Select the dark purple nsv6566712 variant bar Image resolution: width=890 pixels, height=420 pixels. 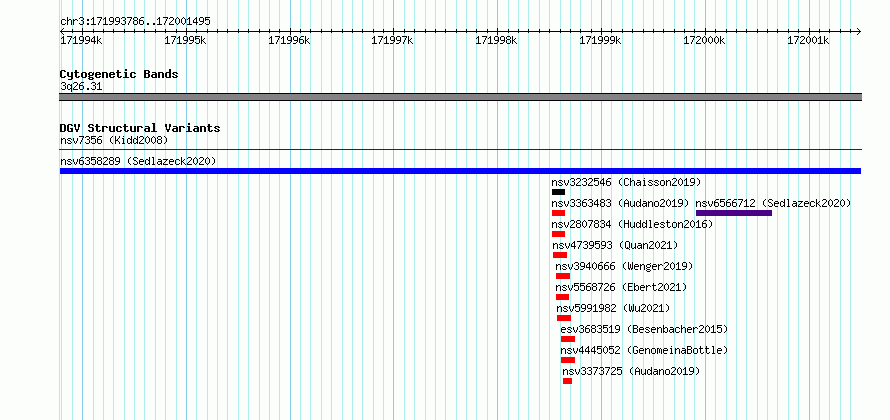(x=733, y=213)
